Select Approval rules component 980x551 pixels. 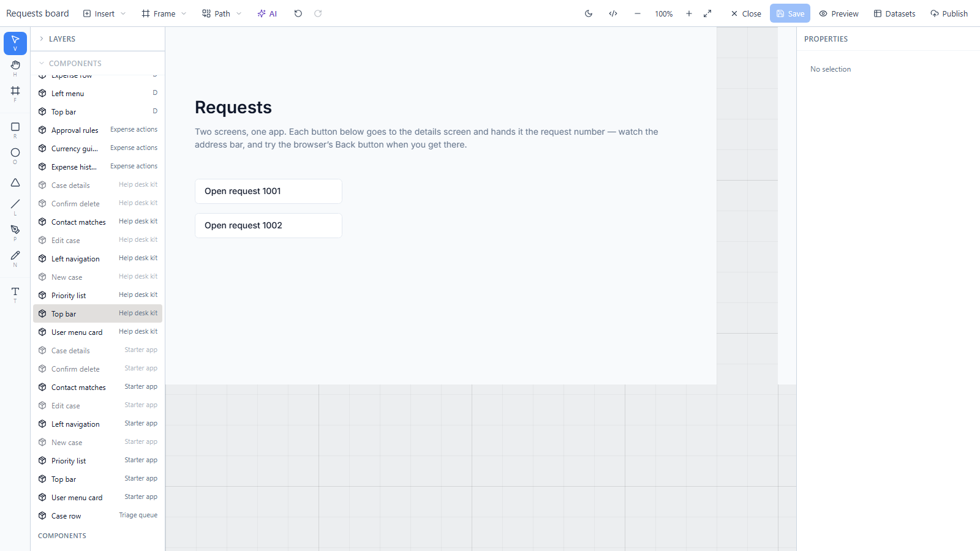[98, 130]
